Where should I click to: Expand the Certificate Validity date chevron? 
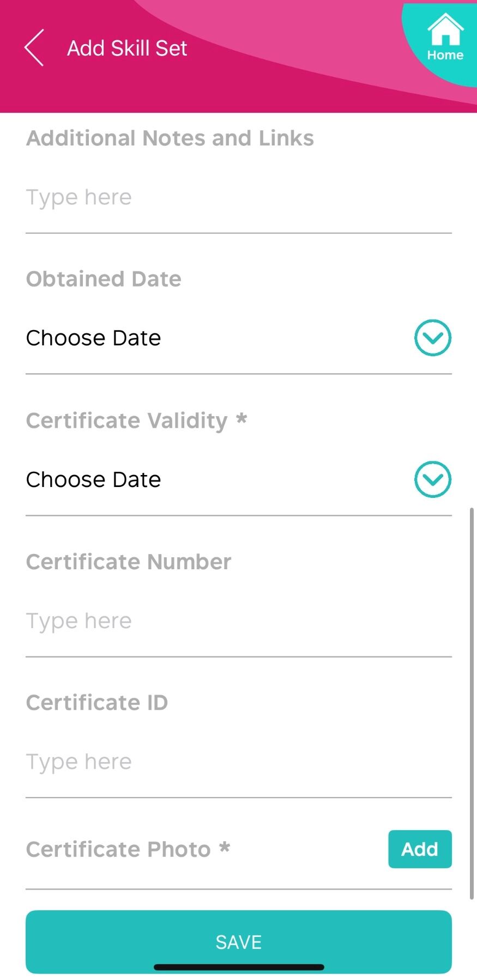[x=433, y=479]
